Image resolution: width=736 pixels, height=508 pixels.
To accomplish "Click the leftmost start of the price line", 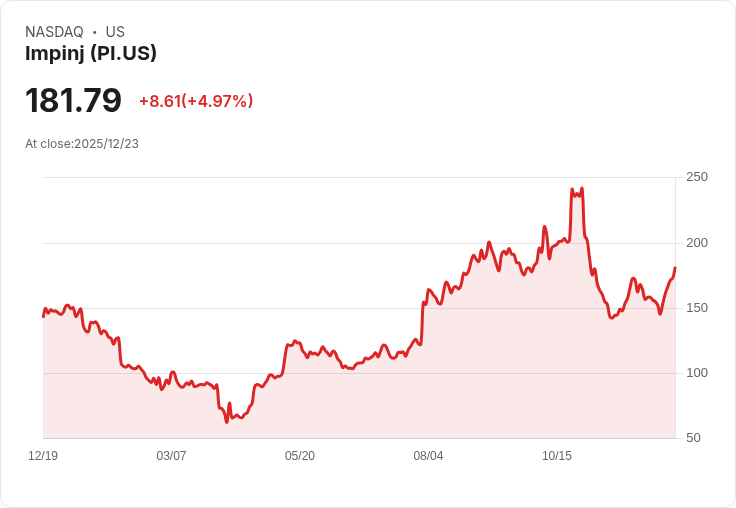I will [43, 316].
